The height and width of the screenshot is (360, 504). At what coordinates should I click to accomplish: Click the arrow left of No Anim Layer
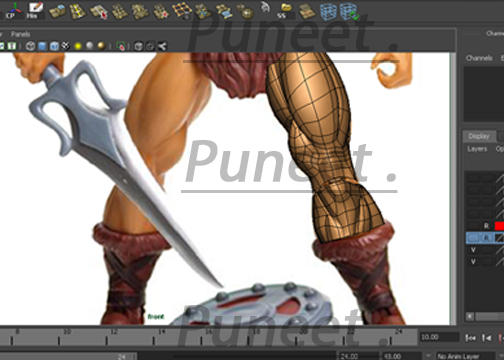coord(428,356)
